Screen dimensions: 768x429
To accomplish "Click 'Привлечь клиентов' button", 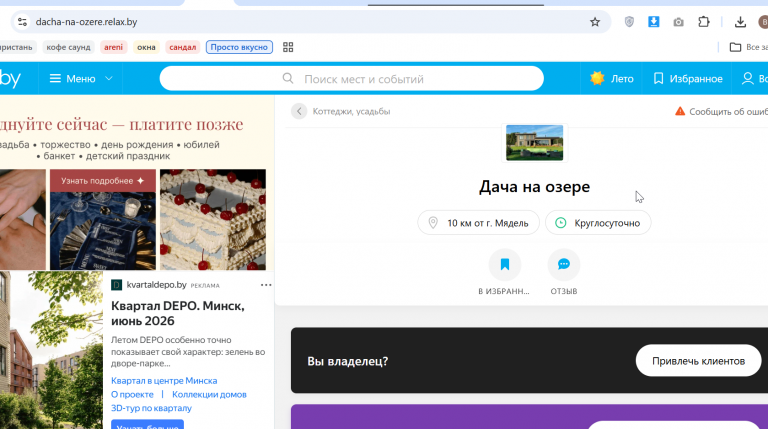I will point(698,360).
